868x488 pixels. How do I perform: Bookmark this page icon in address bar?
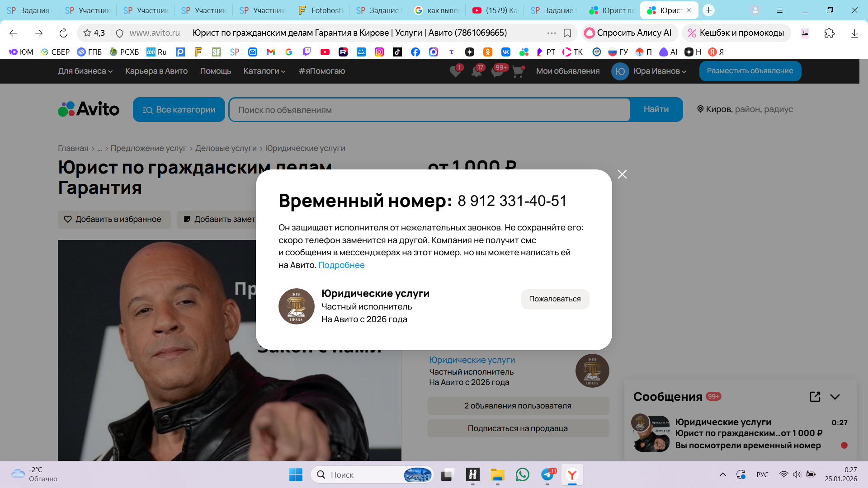(x=567, y=33)
